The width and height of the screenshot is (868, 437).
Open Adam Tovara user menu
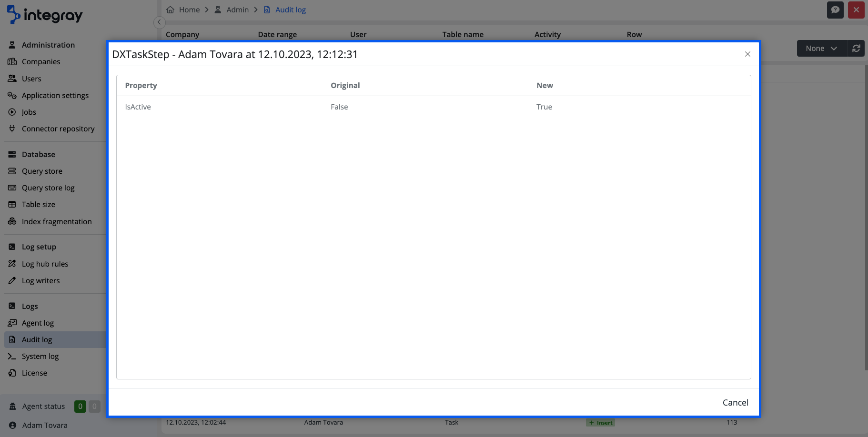[45, 425]
